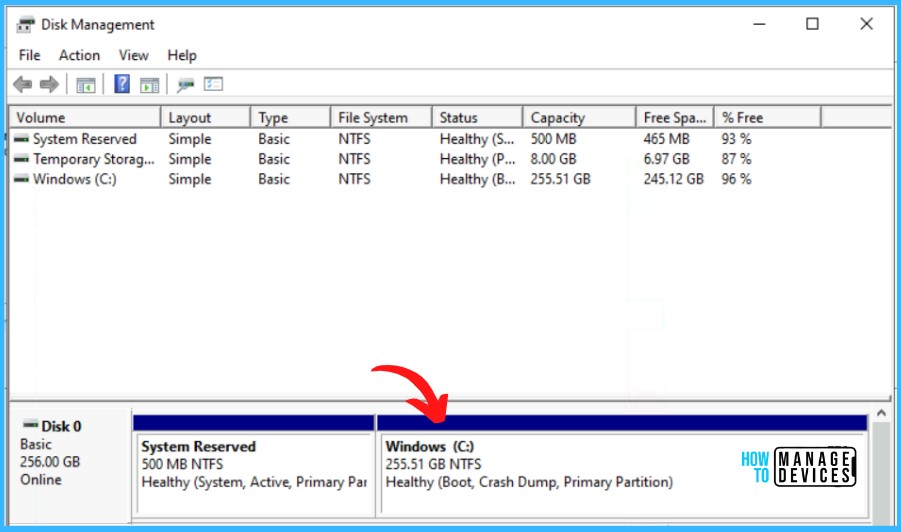The height and width of the screenshot is (532, 901).
Task: Click the Healthy (P... status cell
Action: coord(477,159)
